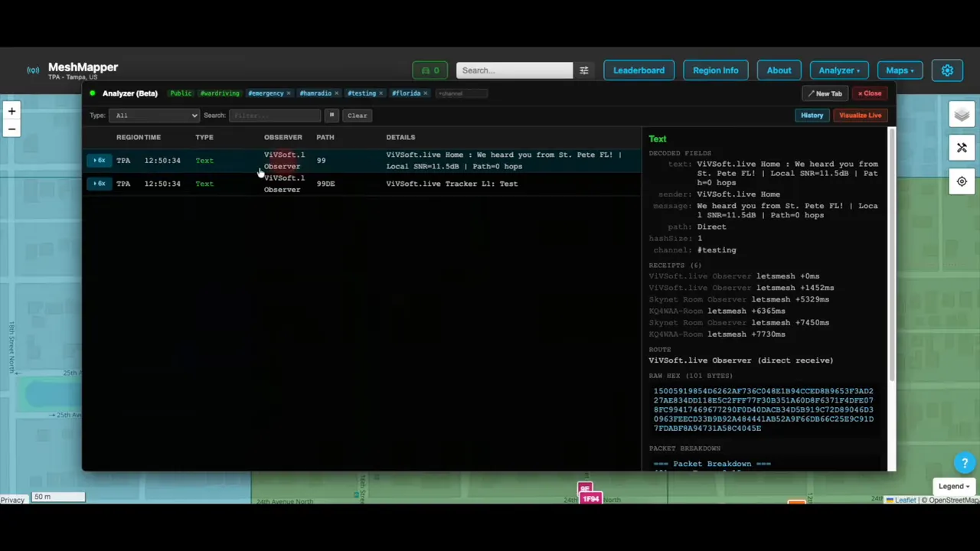Select the #testing channel tag
The height and width of the screenshot is (551, 980).
(361, 93)
